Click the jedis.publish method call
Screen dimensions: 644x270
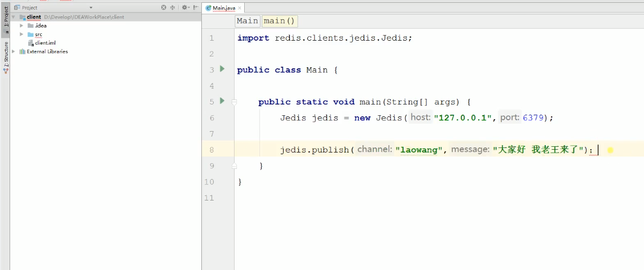tap(314, 150)
